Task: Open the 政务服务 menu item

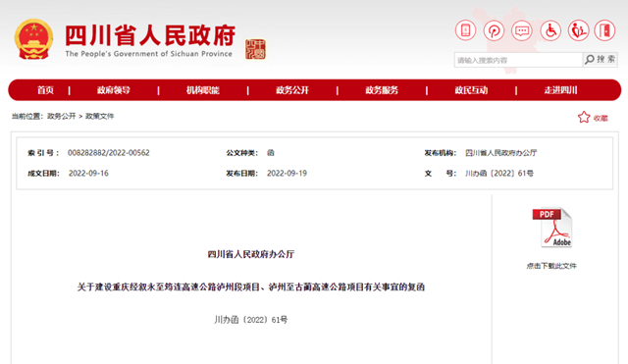Action: click(x=382, y=90)
